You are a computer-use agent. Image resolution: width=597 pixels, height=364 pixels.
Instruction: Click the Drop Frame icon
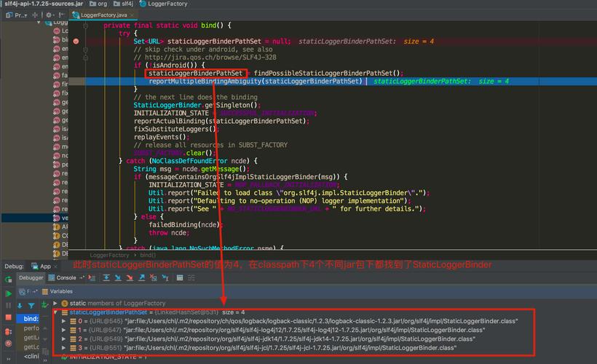click(x=154, y=278)
